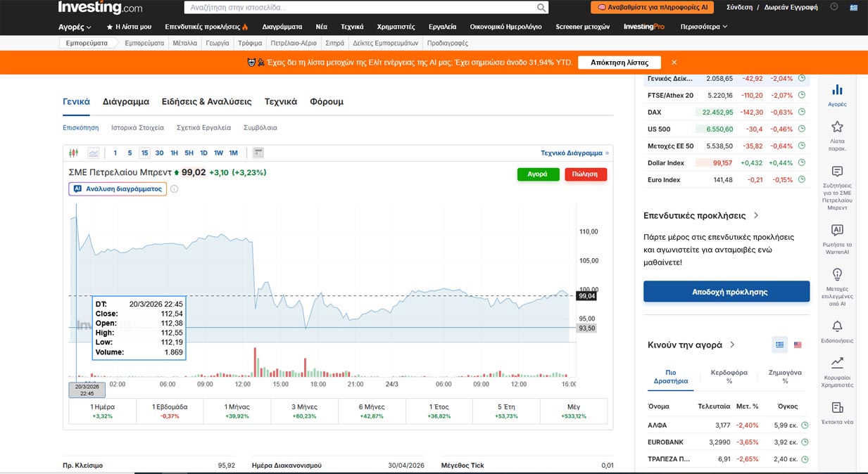Screen dimensions: 868x474
Task: Click the Αποδοχή πρόκλησης button
Action: (x=726, y=292)
